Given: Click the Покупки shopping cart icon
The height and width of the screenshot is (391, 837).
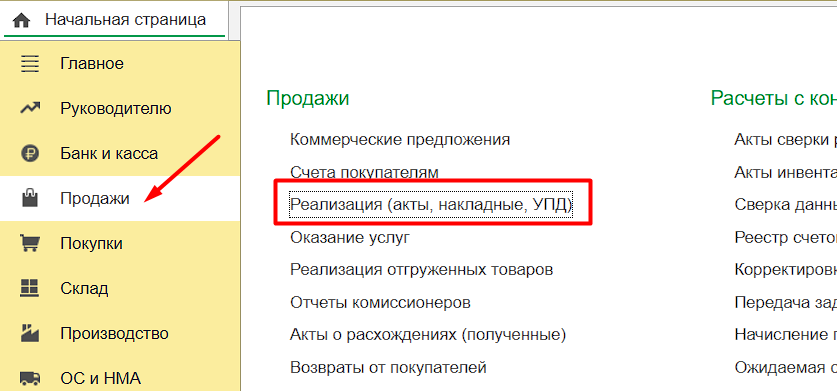Looking at the screenshot, I should (x=30, y=244).
